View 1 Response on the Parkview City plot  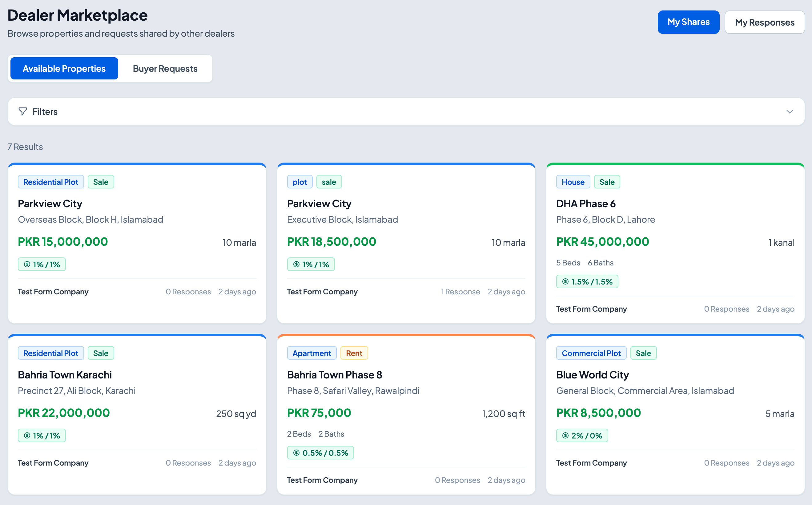[x=460, y=292]
